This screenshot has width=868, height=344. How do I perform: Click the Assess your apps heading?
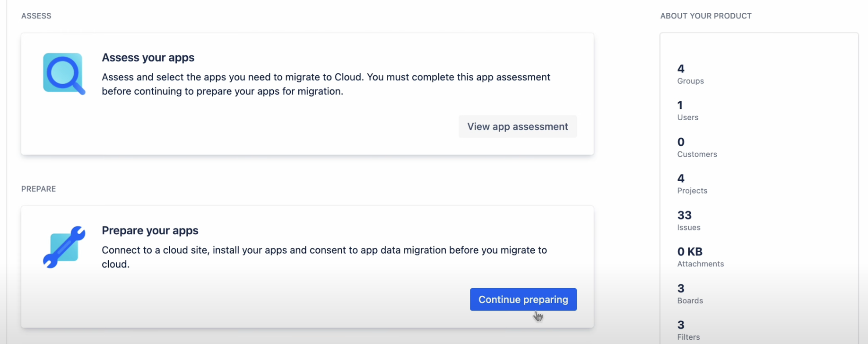click(x=148, y=57)
